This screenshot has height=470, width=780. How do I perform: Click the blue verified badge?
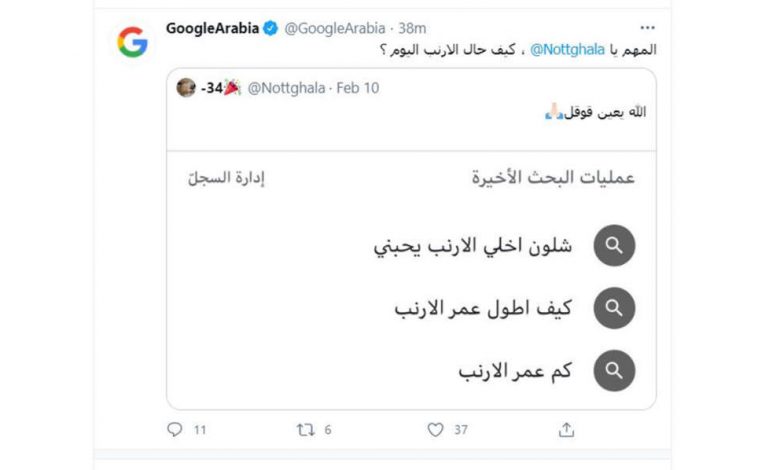point(270,28)
